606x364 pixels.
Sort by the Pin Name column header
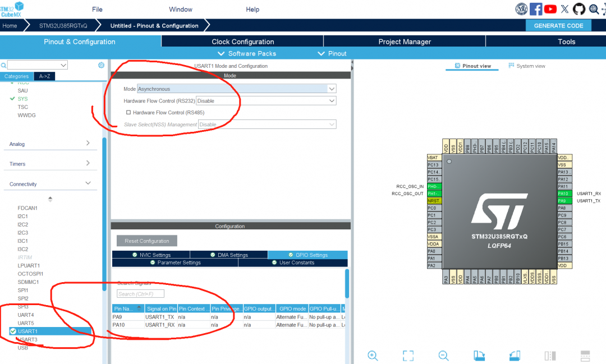pyautogui.click(x=128, y=308)
